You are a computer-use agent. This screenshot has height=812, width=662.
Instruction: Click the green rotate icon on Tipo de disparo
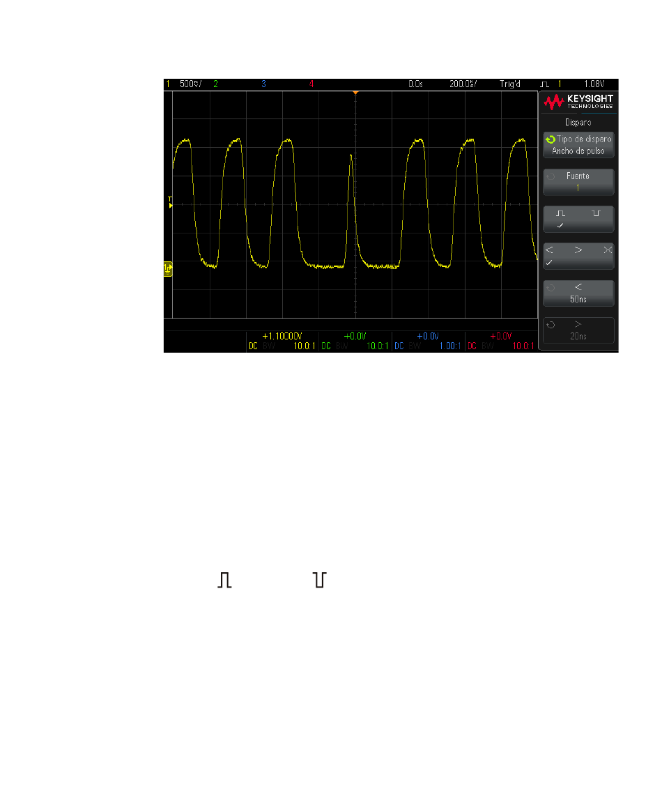click(551, 139)
